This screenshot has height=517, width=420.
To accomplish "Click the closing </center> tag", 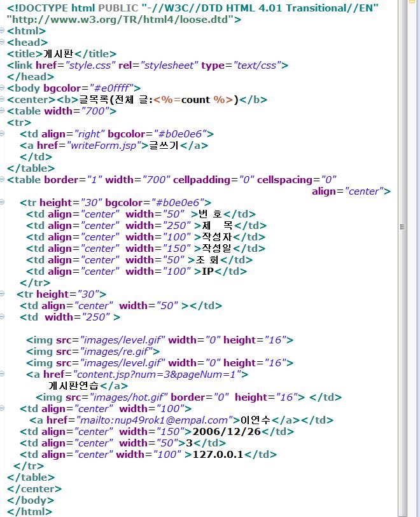I will click(x=34, y=488).
